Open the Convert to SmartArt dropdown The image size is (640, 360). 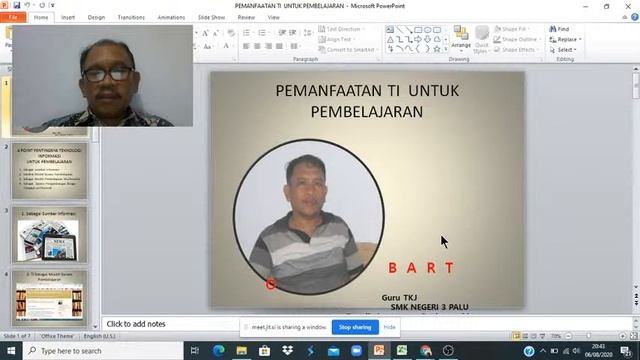pos(348,49)
